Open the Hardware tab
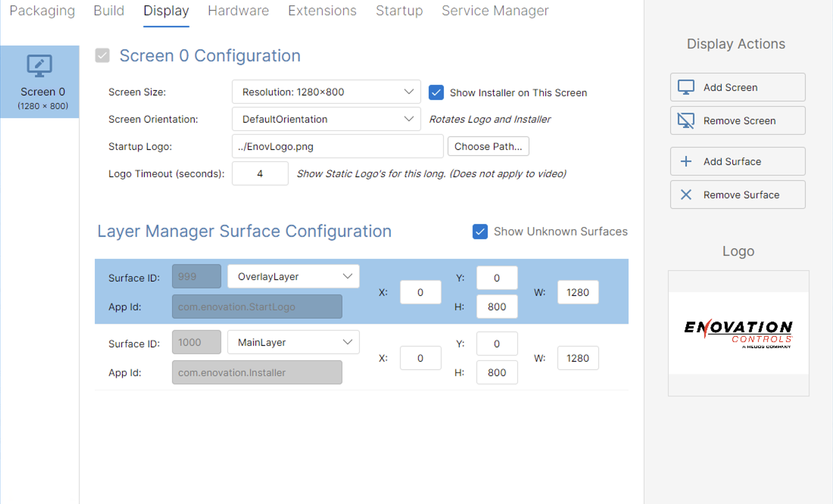This screenshot has width=833, height=504. 238,11
